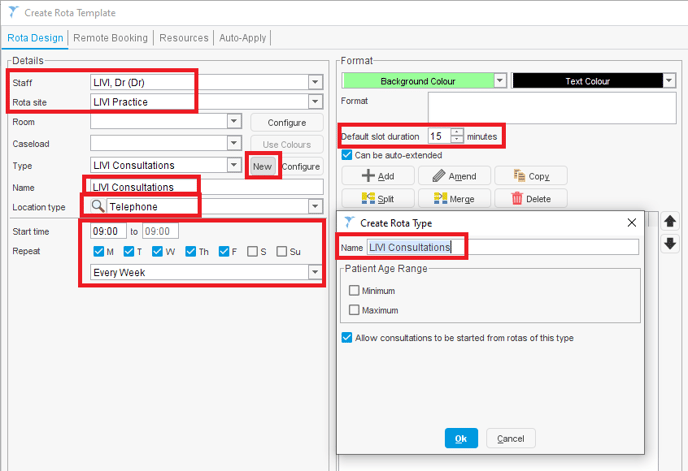Open the Location type dropdown
The height and width of the screenshot is (471, 688).
[315, 207]
